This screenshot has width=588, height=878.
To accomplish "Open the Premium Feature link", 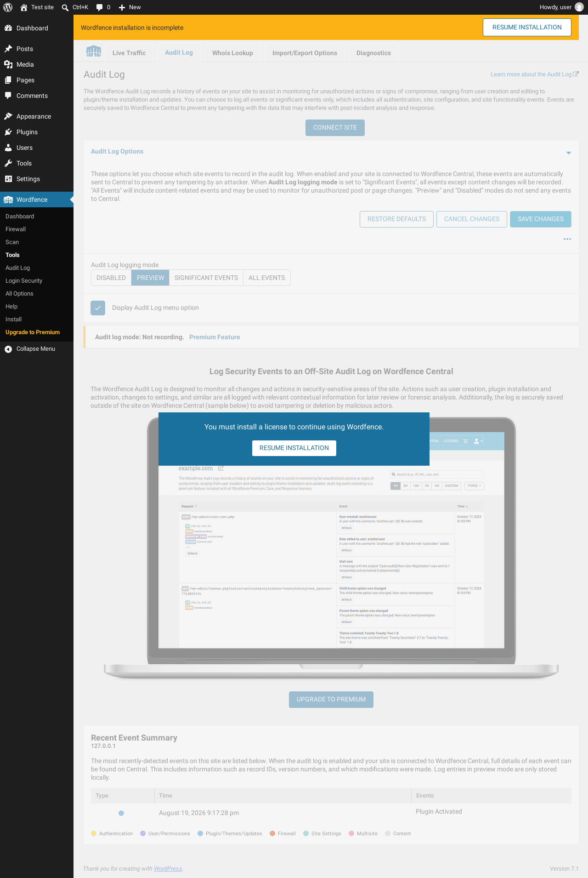I will 215,337.
